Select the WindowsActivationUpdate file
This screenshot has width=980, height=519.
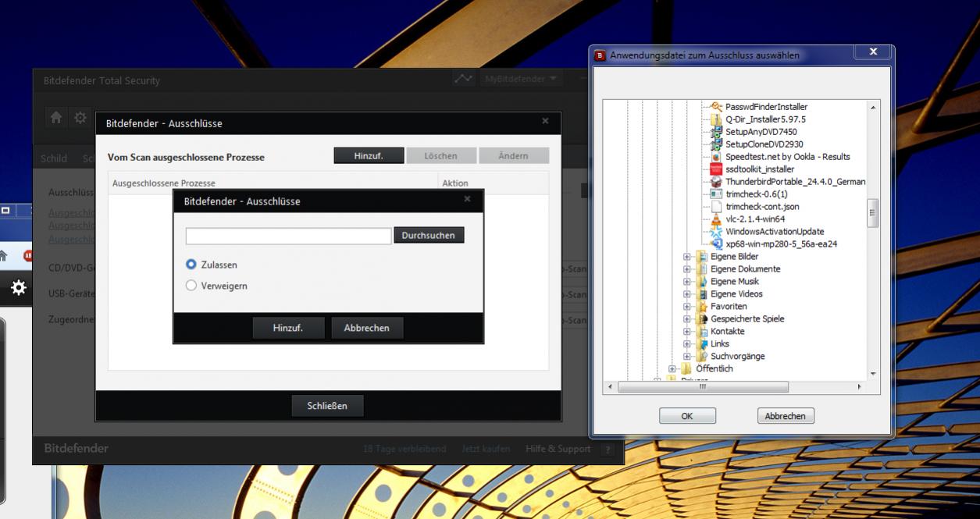tap(775, 232)
